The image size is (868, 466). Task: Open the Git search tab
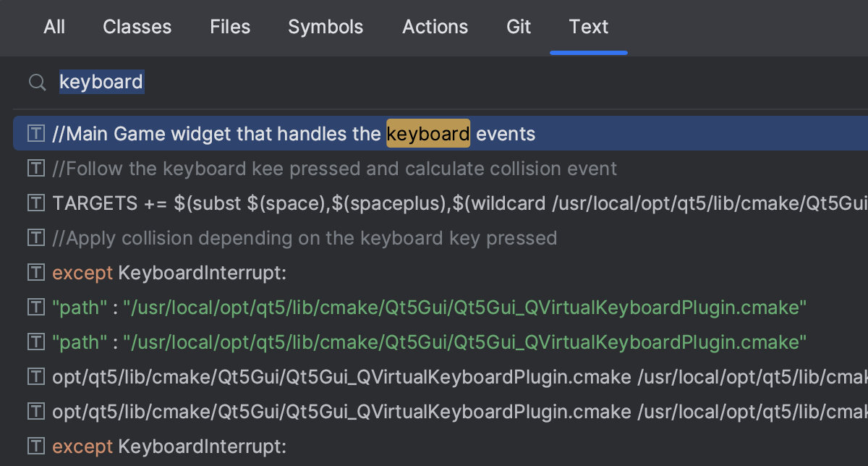519,27
